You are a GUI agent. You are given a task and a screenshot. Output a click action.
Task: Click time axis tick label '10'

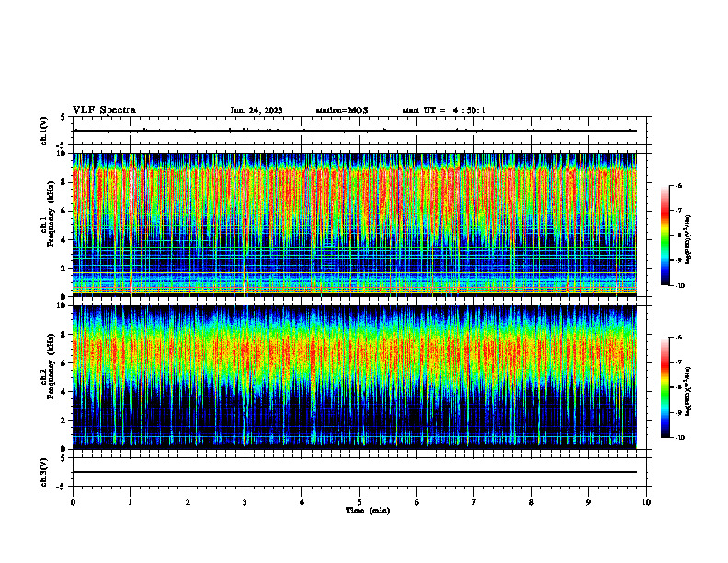click(646, 502)
